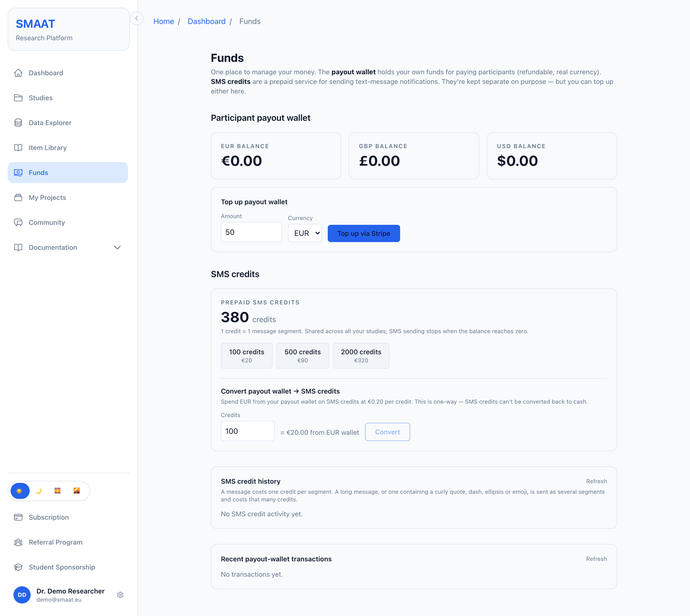This screenshot has width=690, height=616.
Task: Click the GBP balance £0.00 card
Action: 414,156
